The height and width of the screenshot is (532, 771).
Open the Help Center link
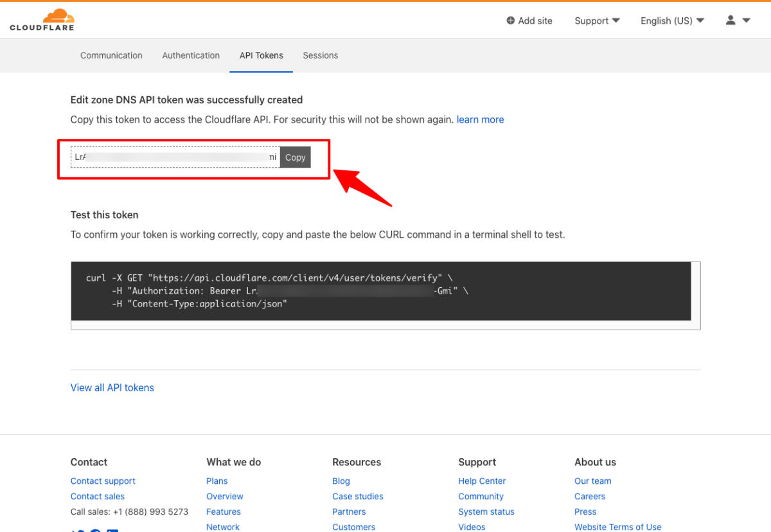[482, 481]
